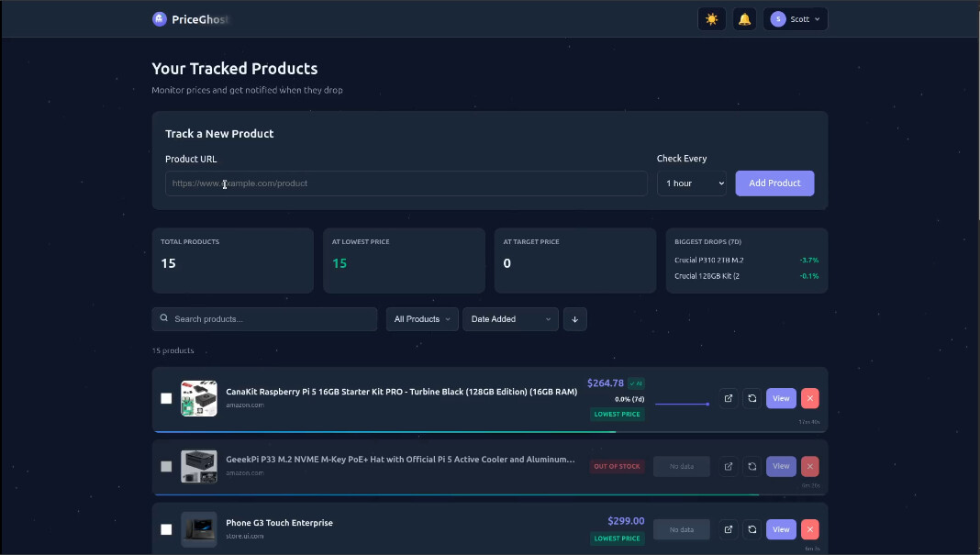Open external link for CanaKit Raspberry Pi
This screenshot has height=555, width=980.
tap(729, 399)
